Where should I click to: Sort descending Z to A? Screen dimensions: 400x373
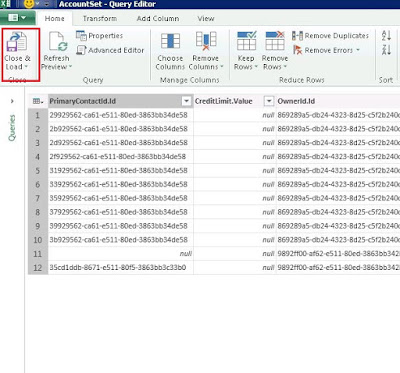[386, 50]
